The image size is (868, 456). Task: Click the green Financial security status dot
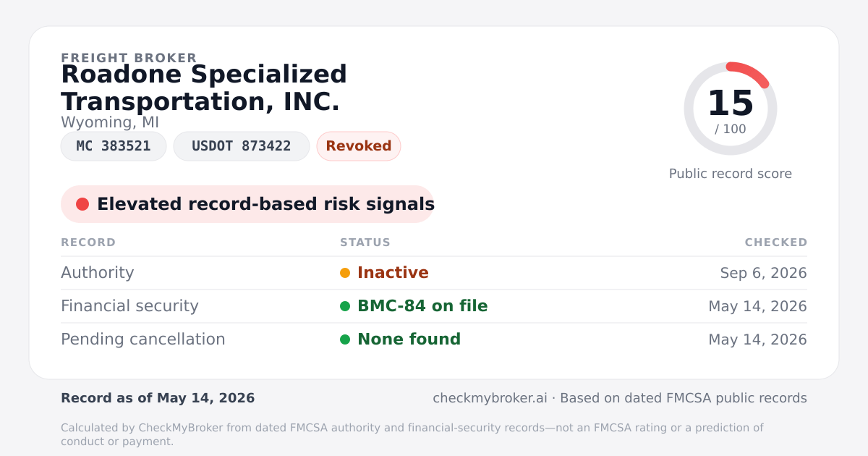[345, 306]
